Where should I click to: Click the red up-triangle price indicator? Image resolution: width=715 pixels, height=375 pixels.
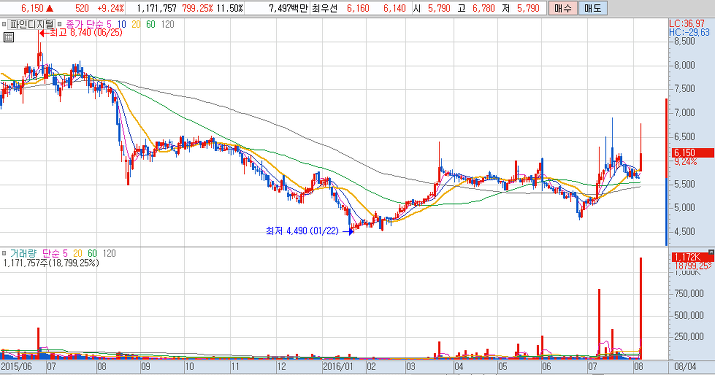click(50, 8)
